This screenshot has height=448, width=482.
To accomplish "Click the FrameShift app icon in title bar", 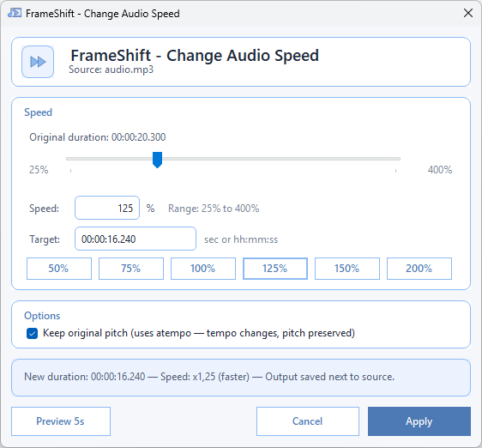I will (15, 13).
